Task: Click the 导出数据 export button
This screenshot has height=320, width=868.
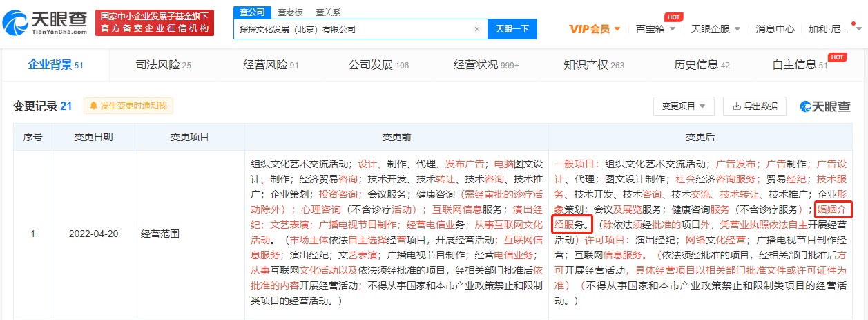Action: pos(755,106)
